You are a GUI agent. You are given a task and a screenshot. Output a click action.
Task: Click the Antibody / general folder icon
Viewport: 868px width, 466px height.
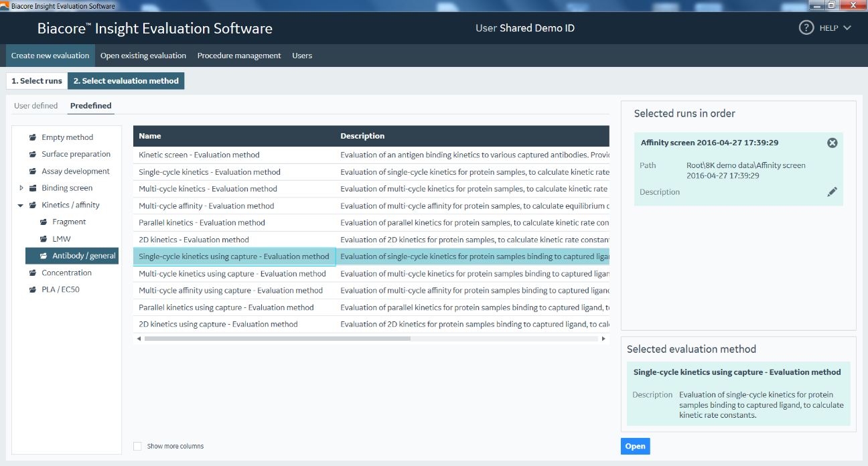coord(44,256)
